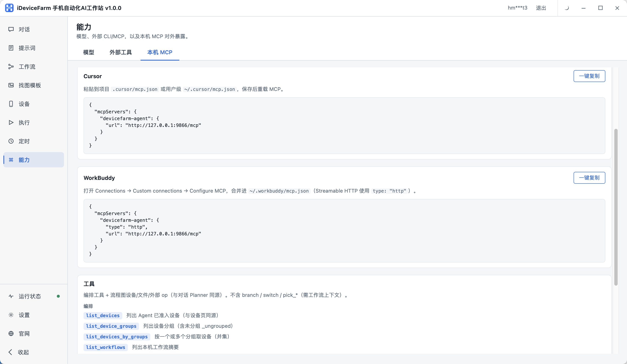Click the Cursor JSON code block
Screen dimensions: 627x364
pos(344,126)
